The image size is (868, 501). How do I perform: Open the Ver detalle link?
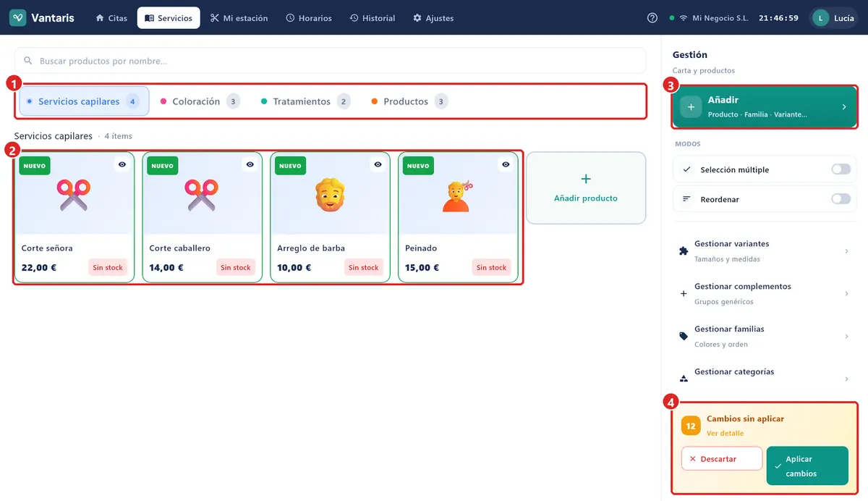[x=725, y=433]
